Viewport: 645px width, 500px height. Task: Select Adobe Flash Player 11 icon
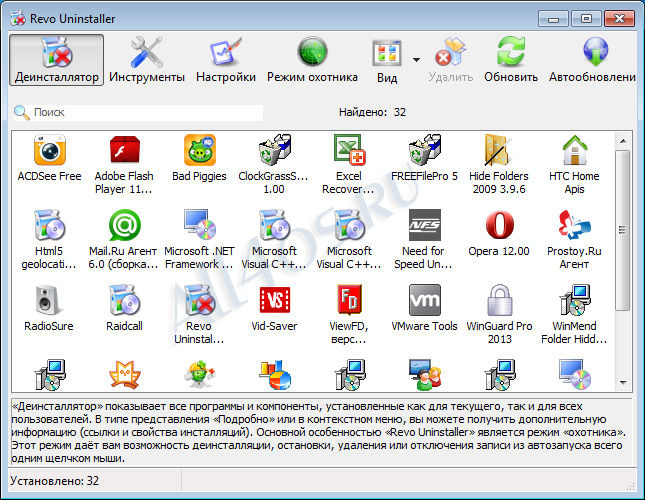124,150
